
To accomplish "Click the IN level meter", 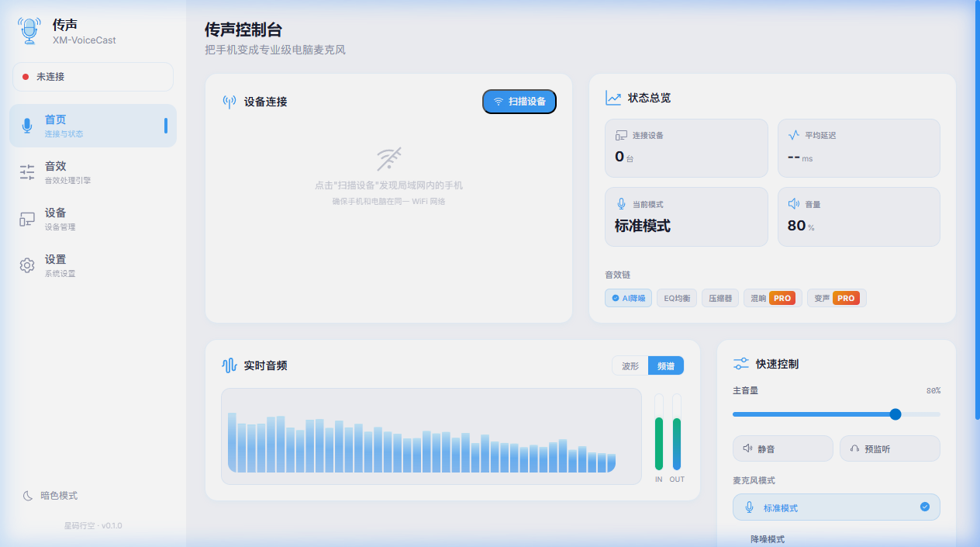I will click(x=659, y=431).
